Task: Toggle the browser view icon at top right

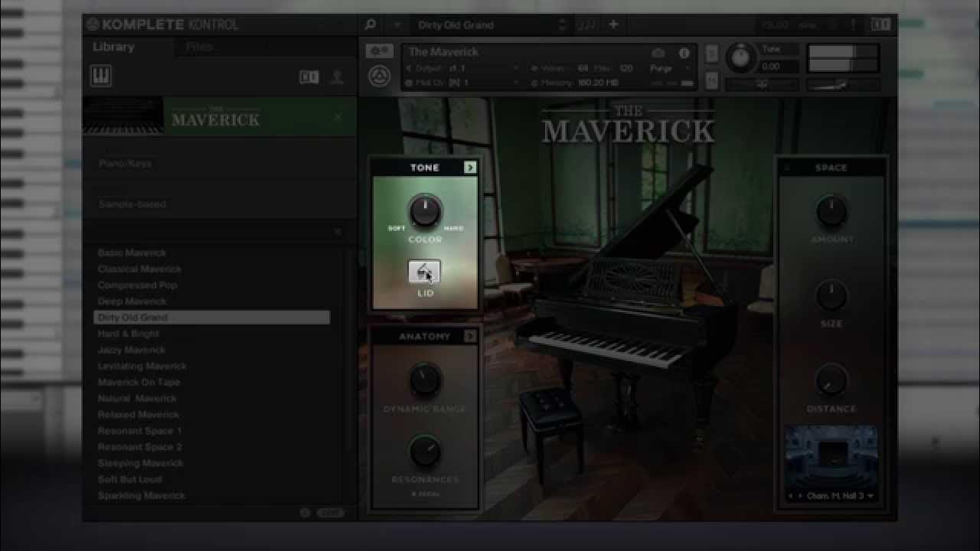Action: [x=880, y=24]
